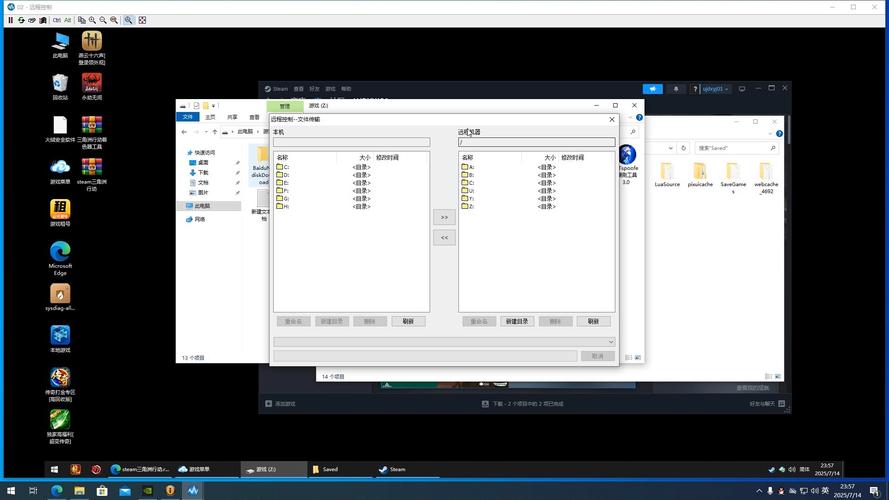
Task: Click the refresh icon in remote-control toolbar
Action: [x=21, y=20]
